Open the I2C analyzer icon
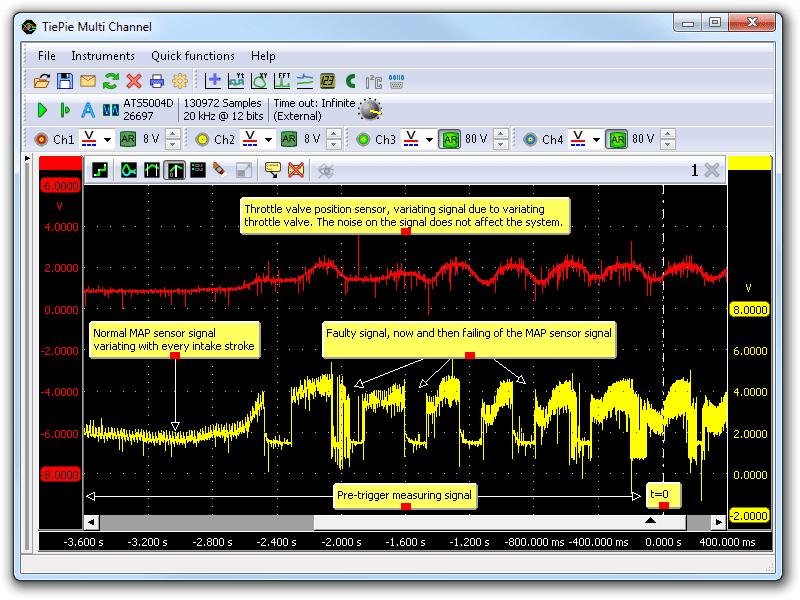The height and width of the screenshot is (600, 800). point(373,82)
